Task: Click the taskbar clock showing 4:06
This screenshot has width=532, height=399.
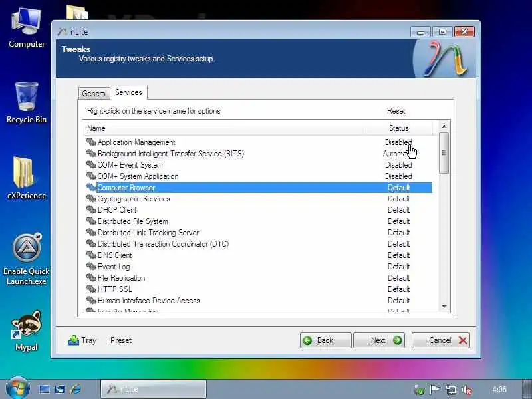Action: coord(499,390)
